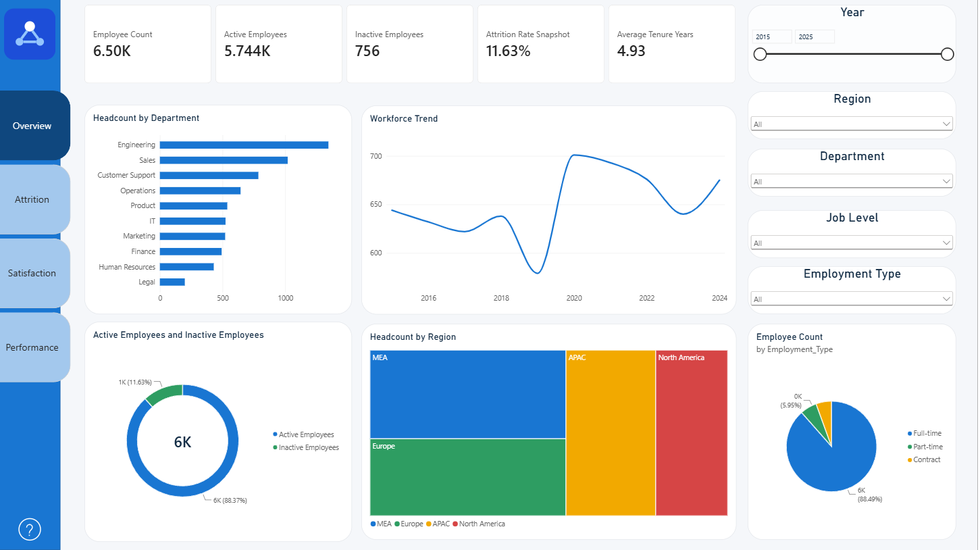Click the 2025 end year input box
The image size is (980, 550).
click(815, 37)
